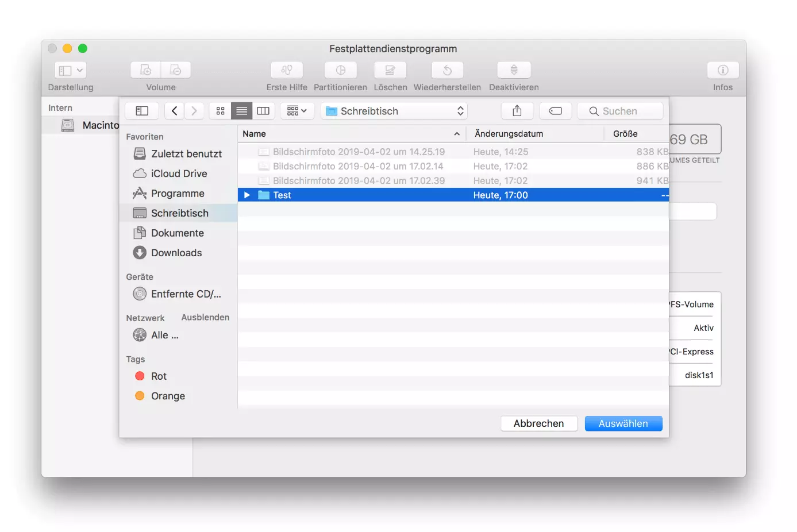Screen dimensions: 797x532
Task: Click Ausblenden next to Netzwerk
Action: (x=205, y=317)
